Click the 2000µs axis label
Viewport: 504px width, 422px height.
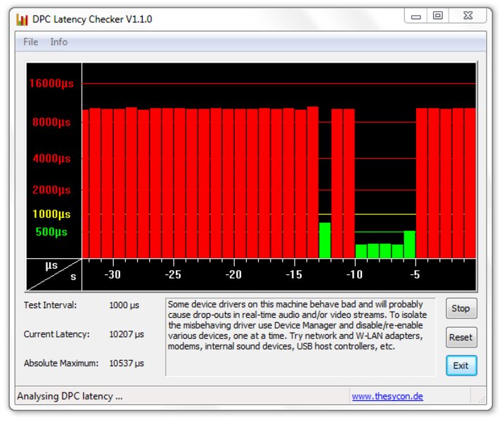(x=51, y=190)
